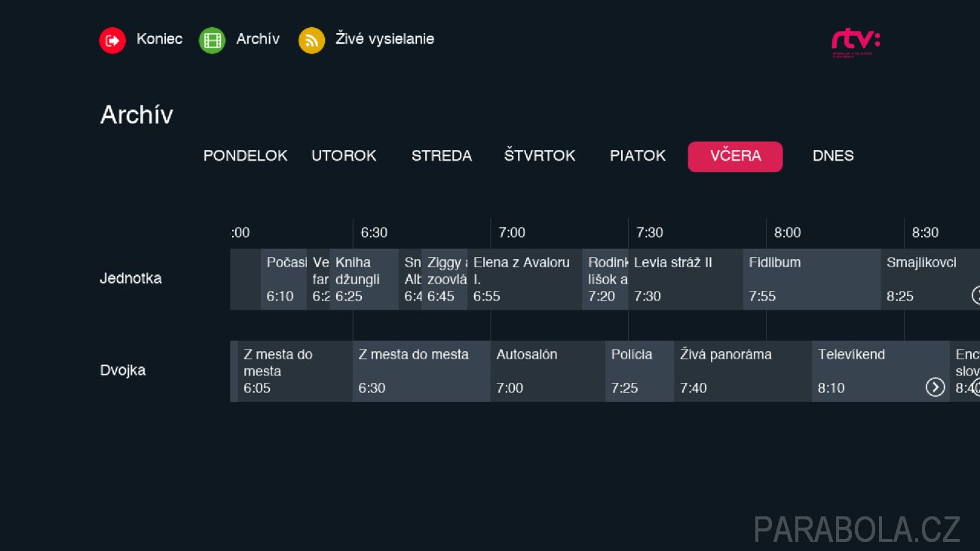Open the ŠTVRTOK tab
This screenshot has height=551, width=980.
[540, 156]
